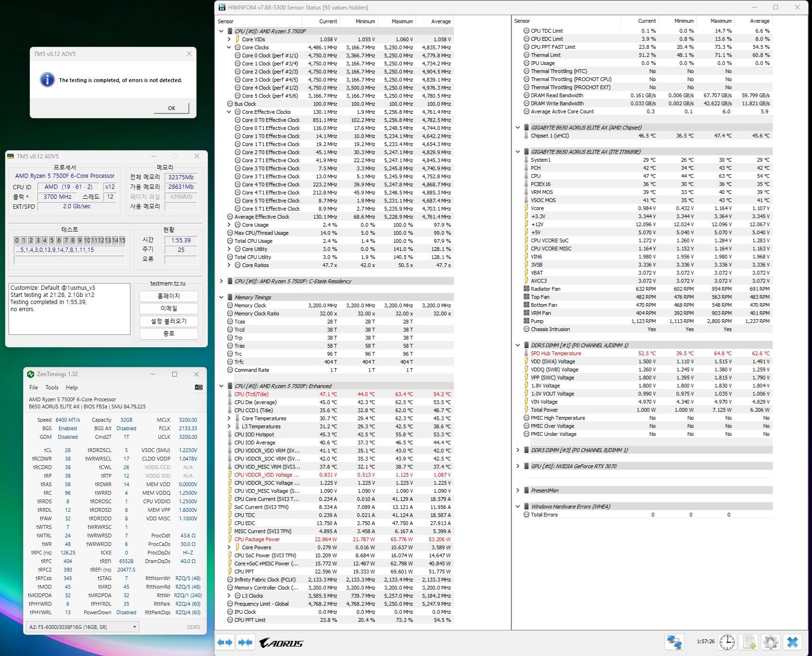Open the ZenTimings Tools menu
Screen dimensions: 812x656
coord(52,388)
